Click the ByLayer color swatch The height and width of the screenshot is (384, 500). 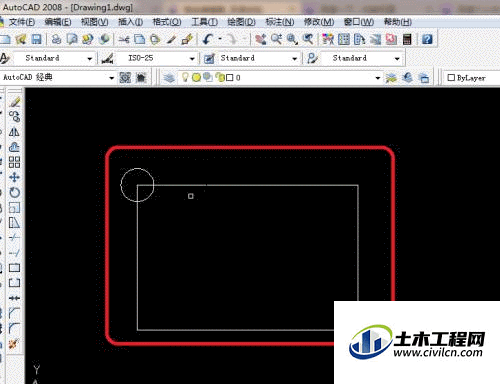pyautogui.click(x=451, y=78)
